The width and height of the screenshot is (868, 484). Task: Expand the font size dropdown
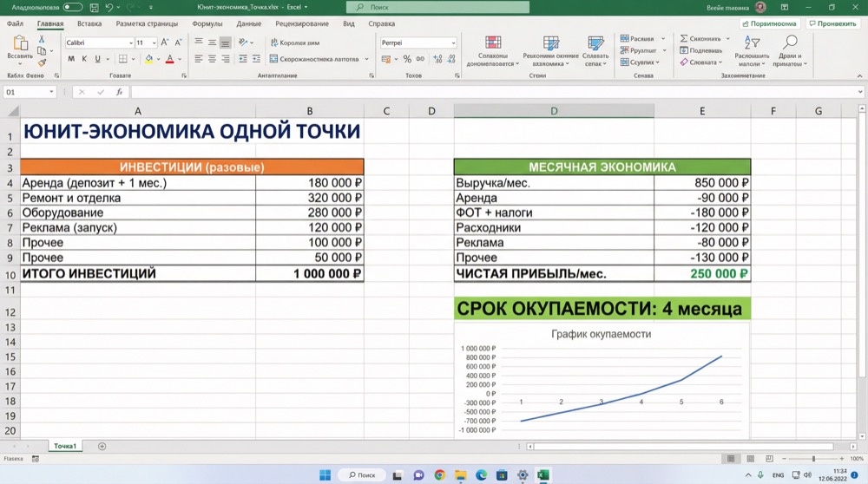click(x=155, y=43)
